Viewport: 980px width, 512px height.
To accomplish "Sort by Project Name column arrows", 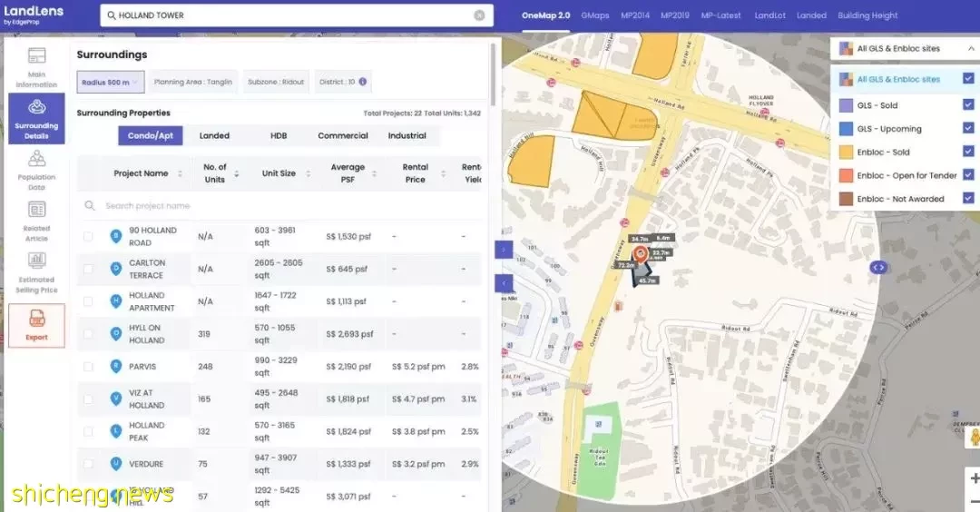I will 180,173.
